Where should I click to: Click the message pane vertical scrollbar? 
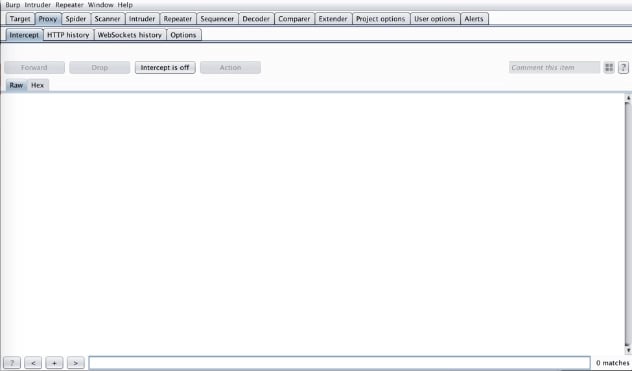628,224
